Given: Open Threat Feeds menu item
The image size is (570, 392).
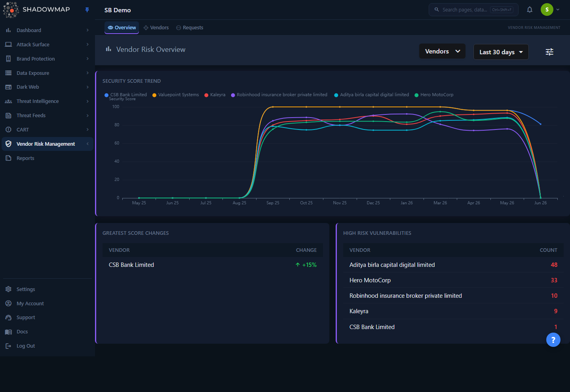Looking at the screenshot, I should [x=47, y=116].
